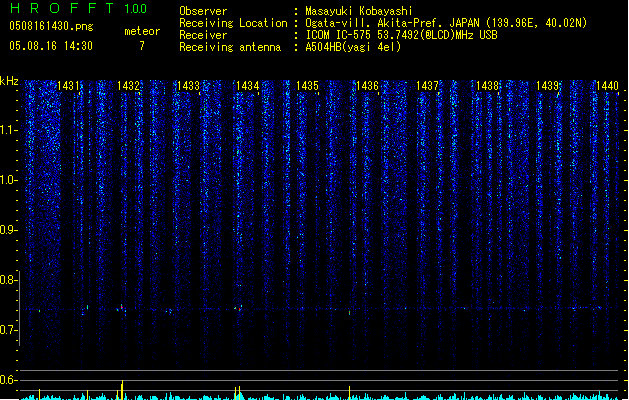
Task: Click the 1438 time marker
Action: pos(487,86)
